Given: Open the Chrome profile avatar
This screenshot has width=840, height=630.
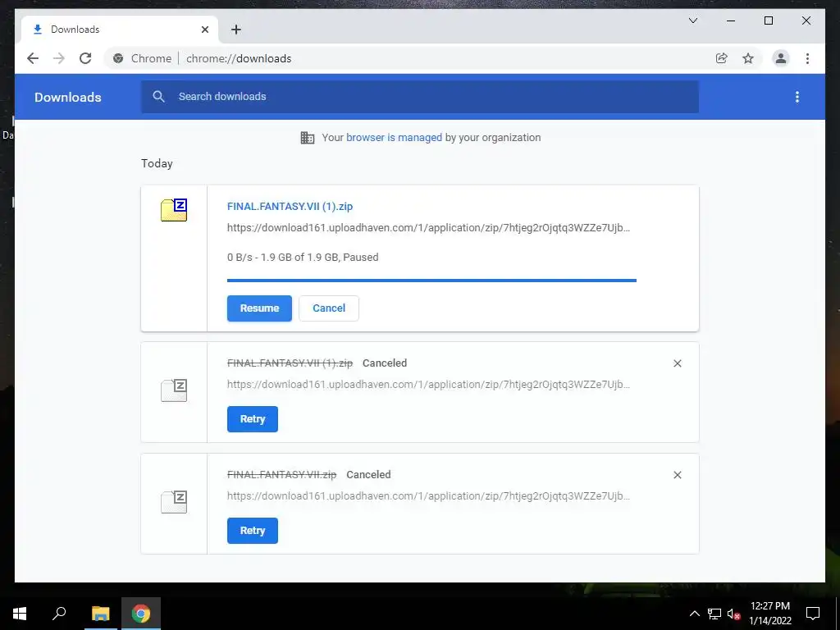Looking at the screenshot, I should (x=781, y=58).
